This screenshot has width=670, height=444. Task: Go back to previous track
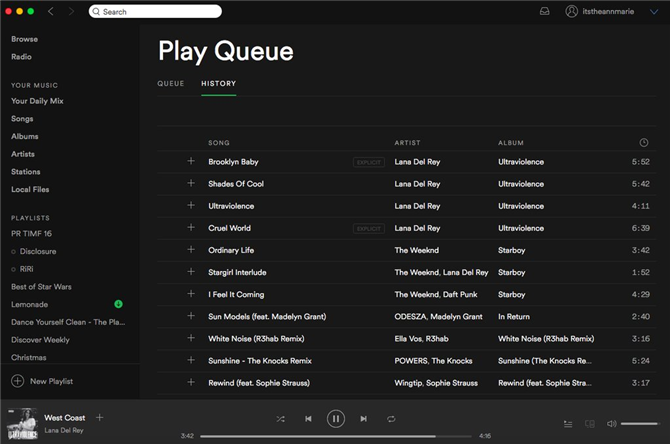(308, 419)
